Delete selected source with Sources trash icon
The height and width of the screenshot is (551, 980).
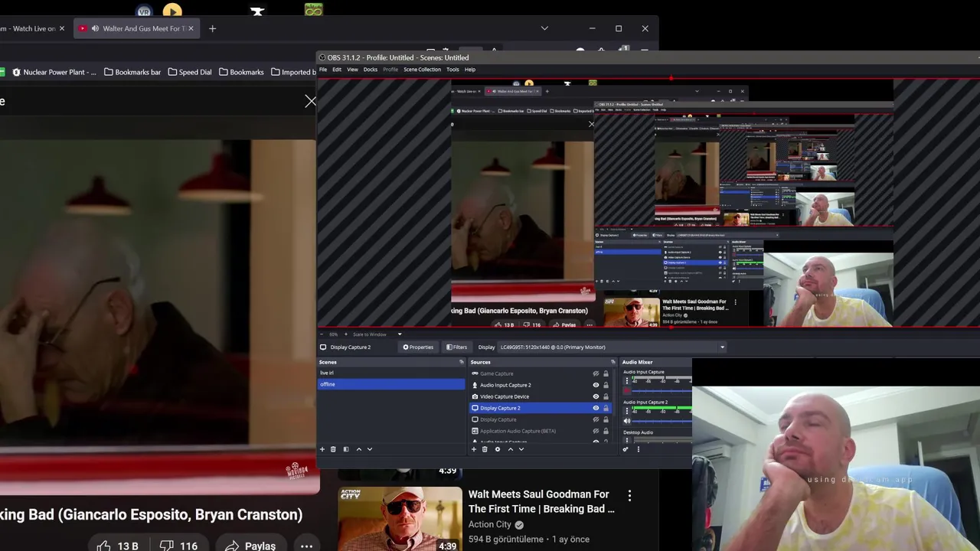[x=485, y=449]
